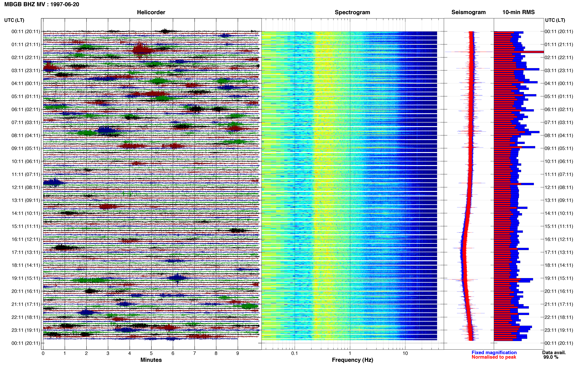This screenshot has height=368, width=588.
Task: Click the left time label '19:11 (15:11)'
Action: [x=26, y=278]
